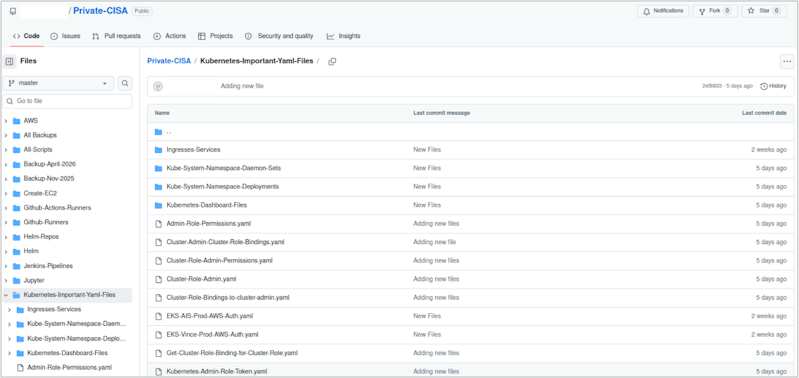Click '2 weeks ago' date of Ingresses-Services row

pos(768,150)
